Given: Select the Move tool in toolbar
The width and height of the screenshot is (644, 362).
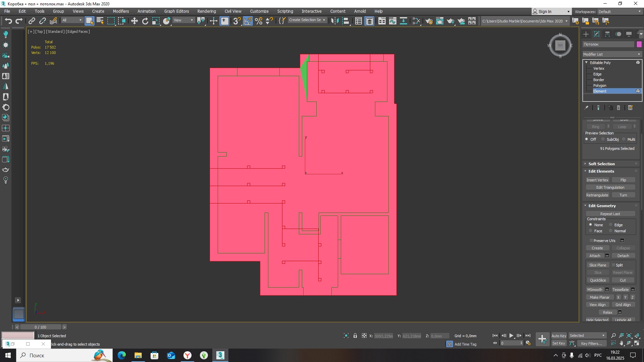Looking at the screenshot, I should (134, 21).
